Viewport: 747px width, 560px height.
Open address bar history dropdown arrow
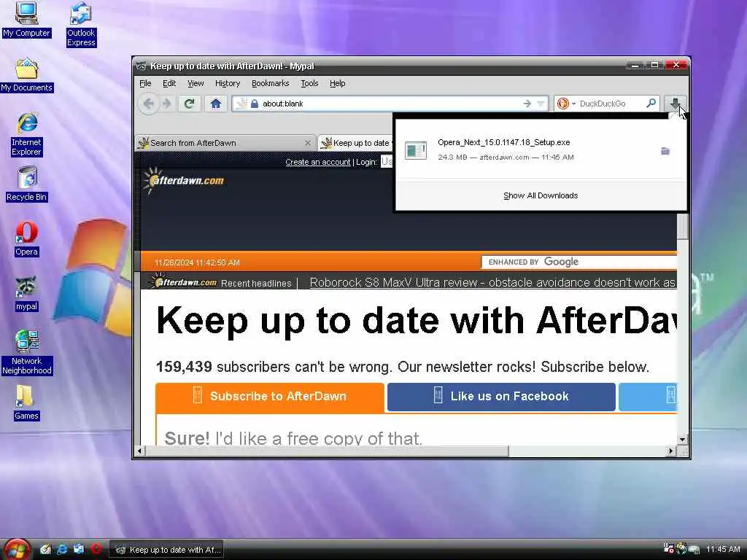(x=541, y=104)
